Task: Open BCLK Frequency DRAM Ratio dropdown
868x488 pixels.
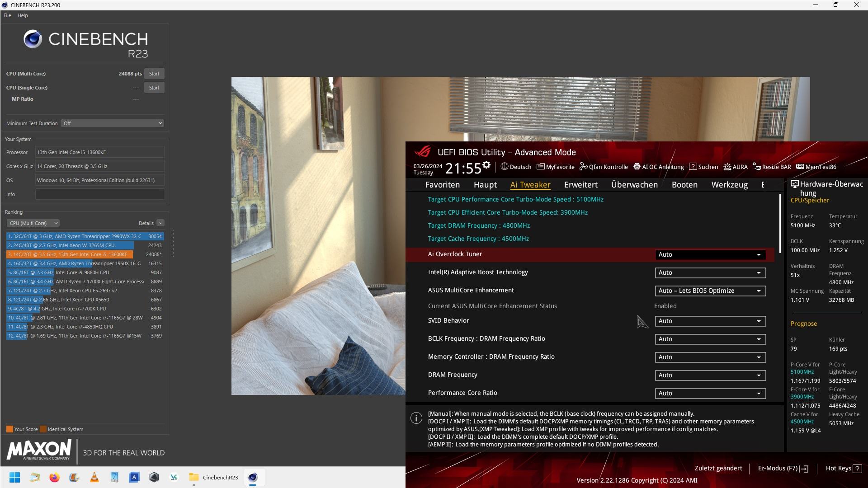Action: [x=710, y=339]
